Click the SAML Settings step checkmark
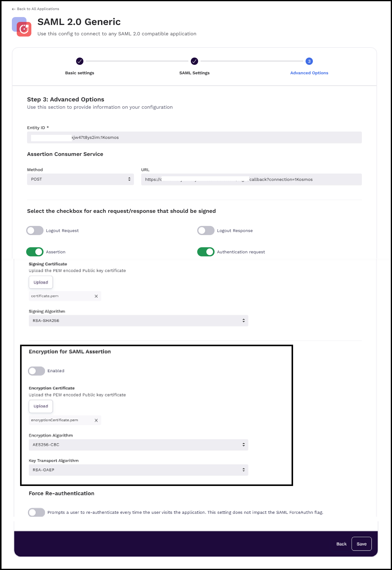Image resolution: width=392 pixels, height=570 pixels. tap(194, 61)
